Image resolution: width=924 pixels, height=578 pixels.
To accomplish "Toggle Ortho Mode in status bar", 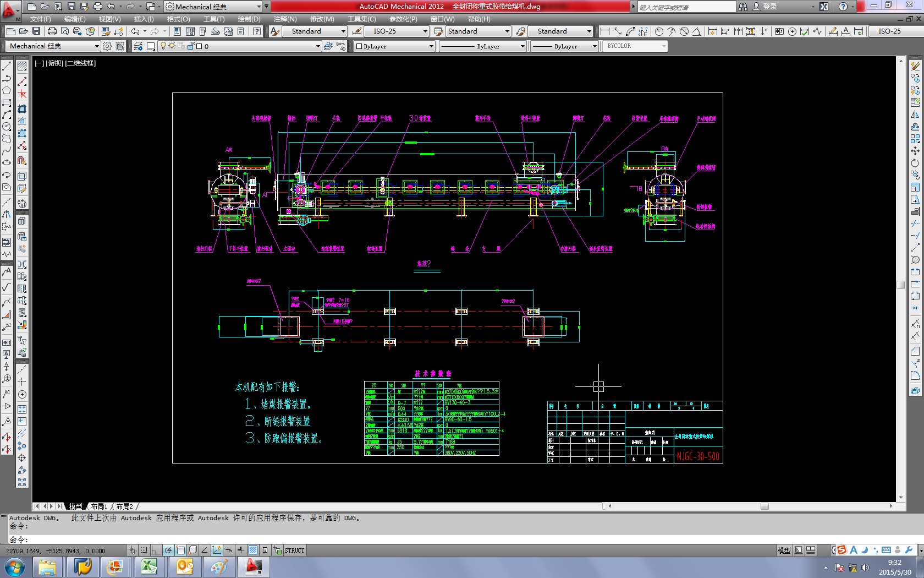I will click(156, 550).
